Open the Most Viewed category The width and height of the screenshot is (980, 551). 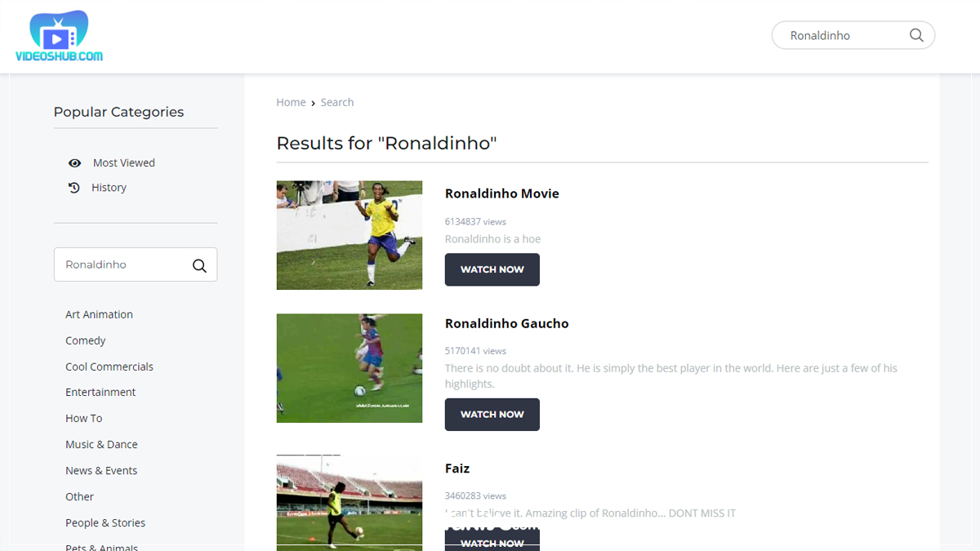click(124, 163)
